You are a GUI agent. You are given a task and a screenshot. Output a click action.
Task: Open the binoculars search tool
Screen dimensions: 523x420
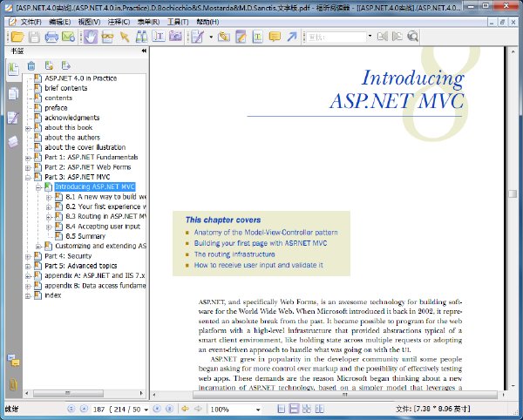pos(141,37)
